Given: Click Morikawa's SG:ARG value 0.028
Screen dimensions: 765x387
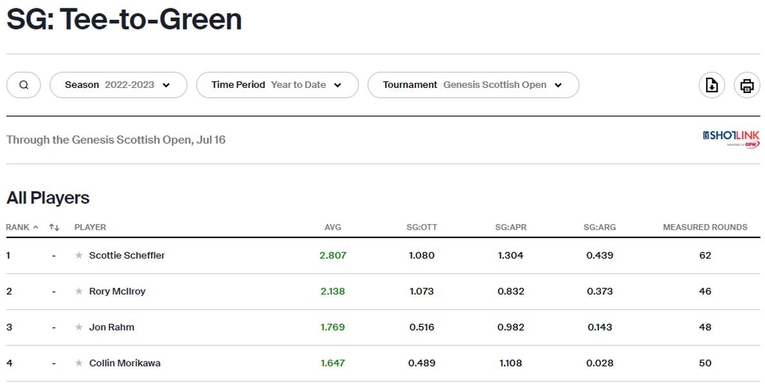Looking at the screenshot, I should [x=600, y=363].
